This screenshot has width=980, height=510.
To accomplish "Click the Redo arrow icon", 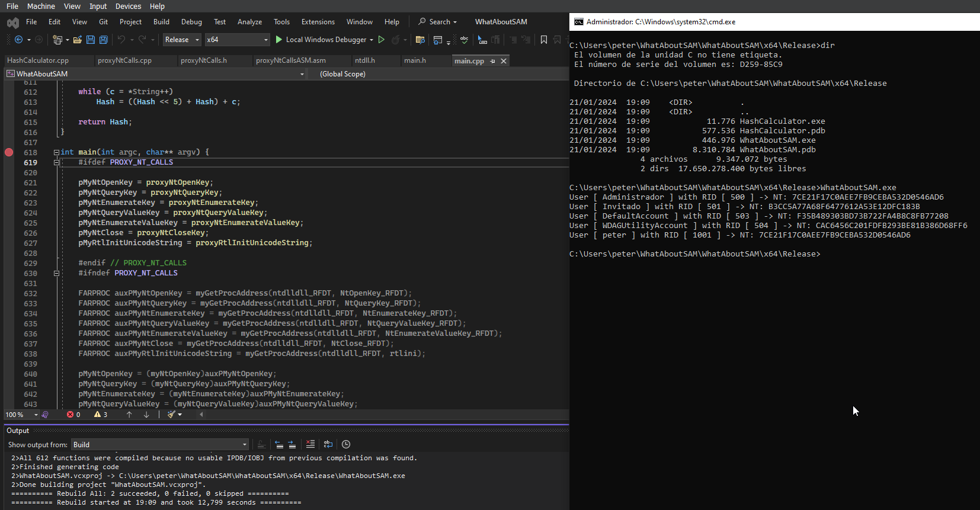I will pyautogui.click(x=142, y=40).
